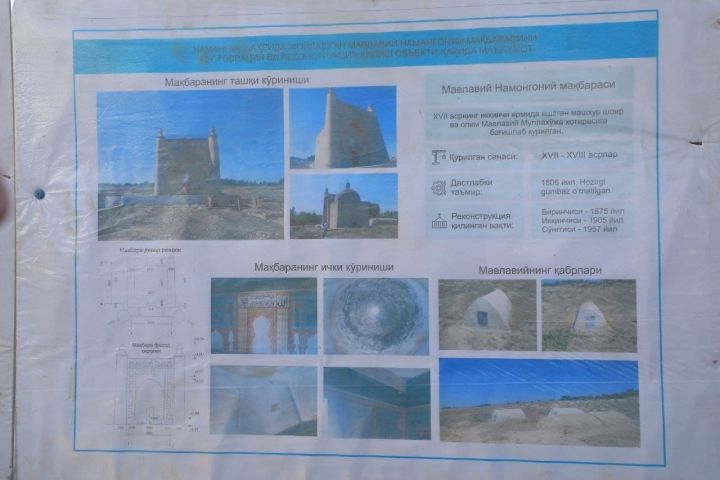Click the building icon beside Реконструкция қилинган вақти

439,221
